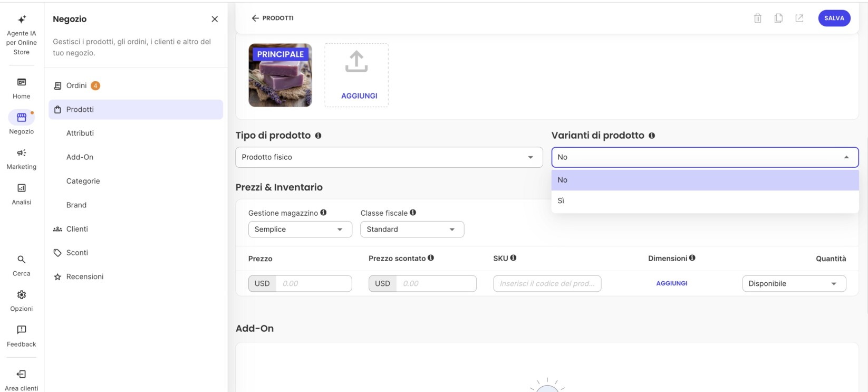Close the Negozio panel
The height and width of the screenshot is (392, 868).
click(x=215, y=19)
